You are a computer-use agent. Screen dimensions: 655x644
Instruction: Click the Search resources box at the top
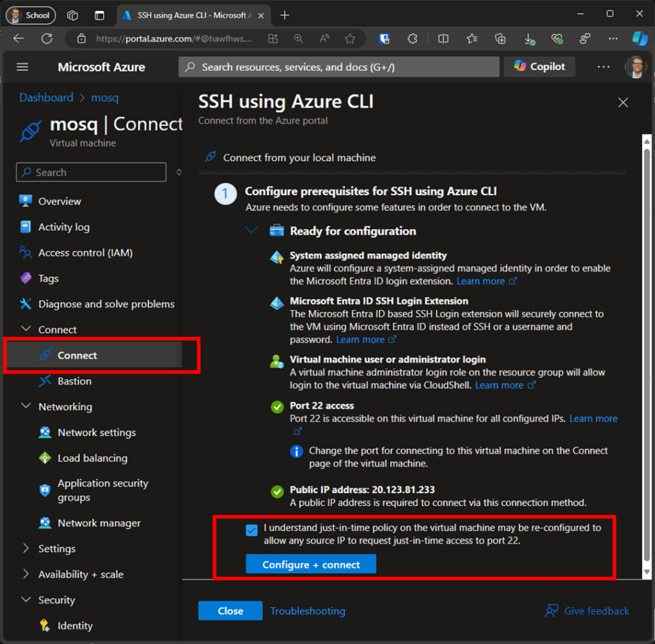pos(339,67)
